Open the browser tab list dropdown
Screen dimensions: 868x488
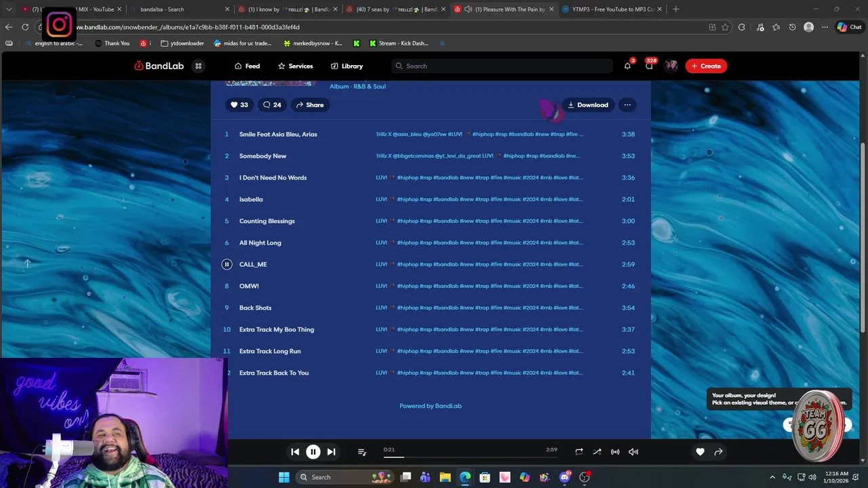tap(9, 9)
